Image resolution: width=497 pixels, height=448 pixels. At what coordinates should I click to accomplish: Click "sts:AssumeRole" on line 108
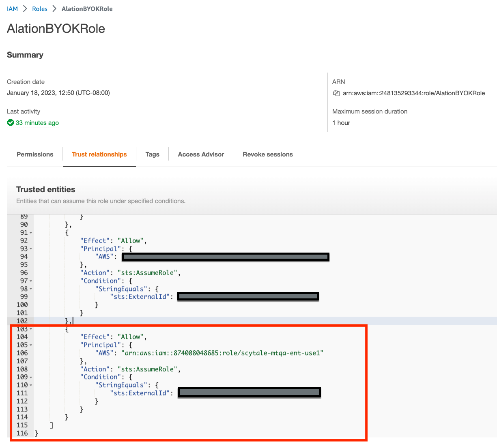click(147, 369)
